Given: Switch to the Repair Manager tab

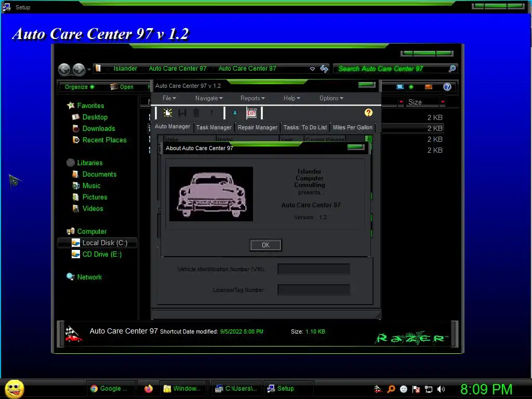Looking at the screenshot, I should point(258,128).
